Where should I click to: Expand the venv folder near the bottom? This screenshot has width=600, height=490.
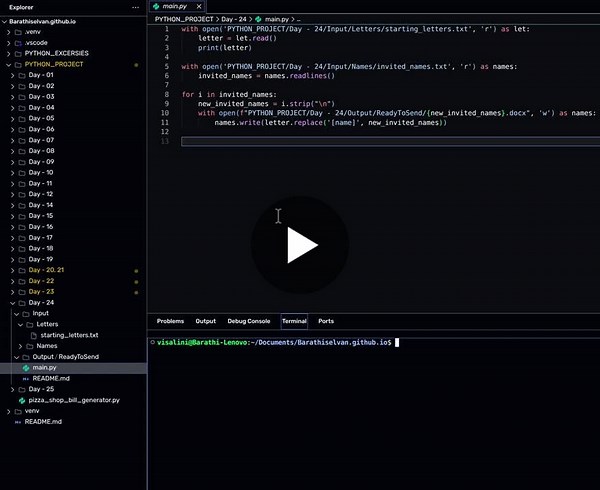point(8,411)
